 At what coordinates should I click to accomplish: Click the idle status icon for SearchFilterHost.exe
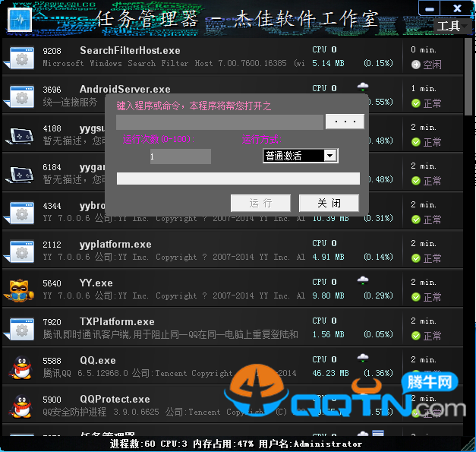[415, 65]
